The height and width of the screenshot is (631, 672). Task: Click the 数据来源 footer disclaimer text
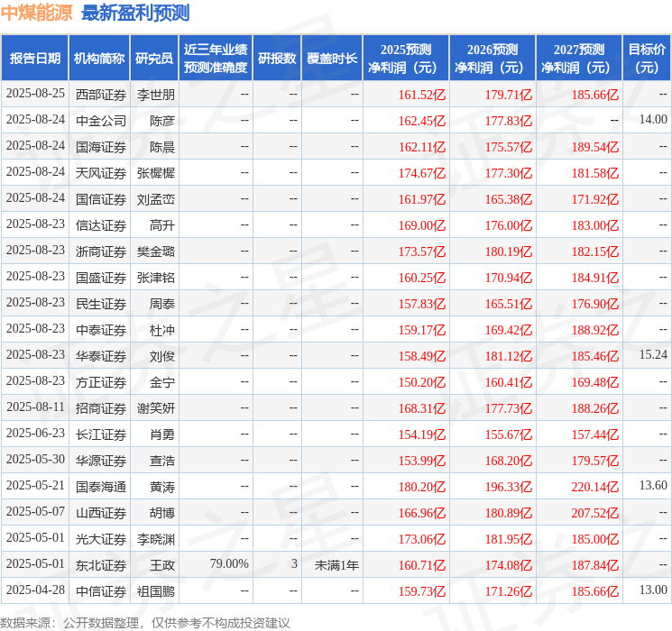tap(145, 623)
